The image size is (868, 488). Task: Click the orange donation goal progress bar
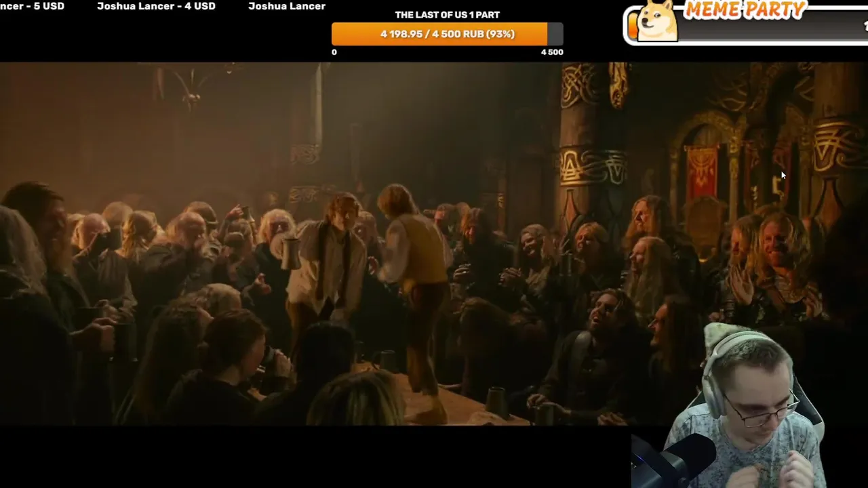[447, 34]
